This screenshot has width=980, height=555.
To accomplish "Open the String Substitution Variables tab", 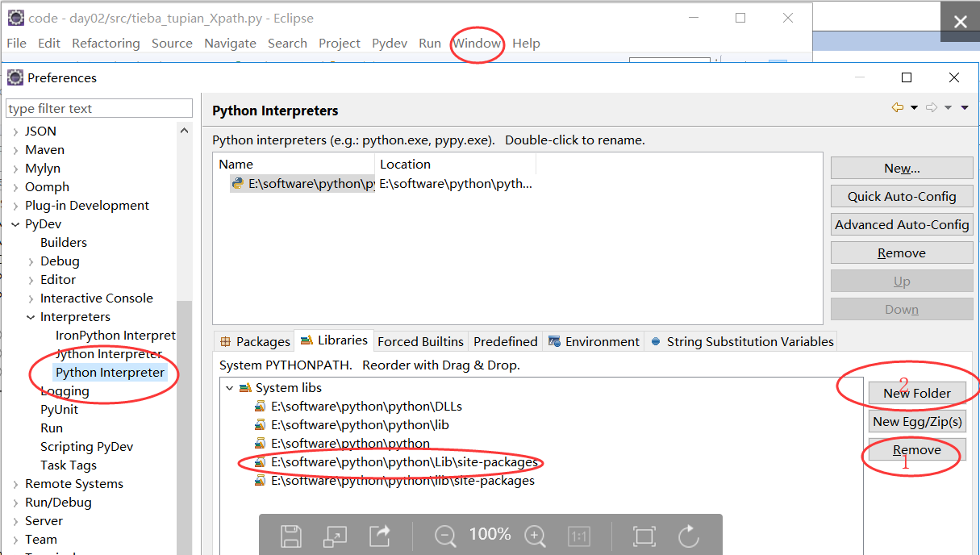I will pos(742,342).
